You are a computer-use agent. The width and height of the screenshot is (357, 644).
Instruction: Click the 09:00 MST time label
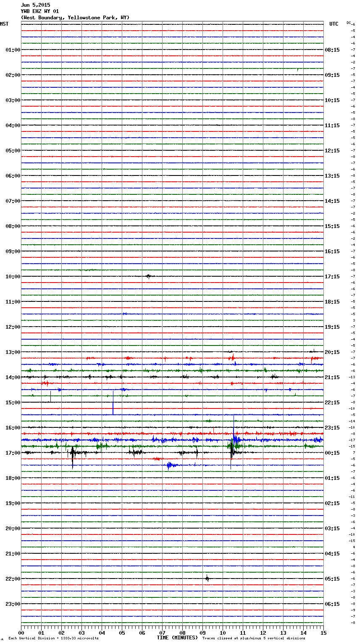(13, 251)
